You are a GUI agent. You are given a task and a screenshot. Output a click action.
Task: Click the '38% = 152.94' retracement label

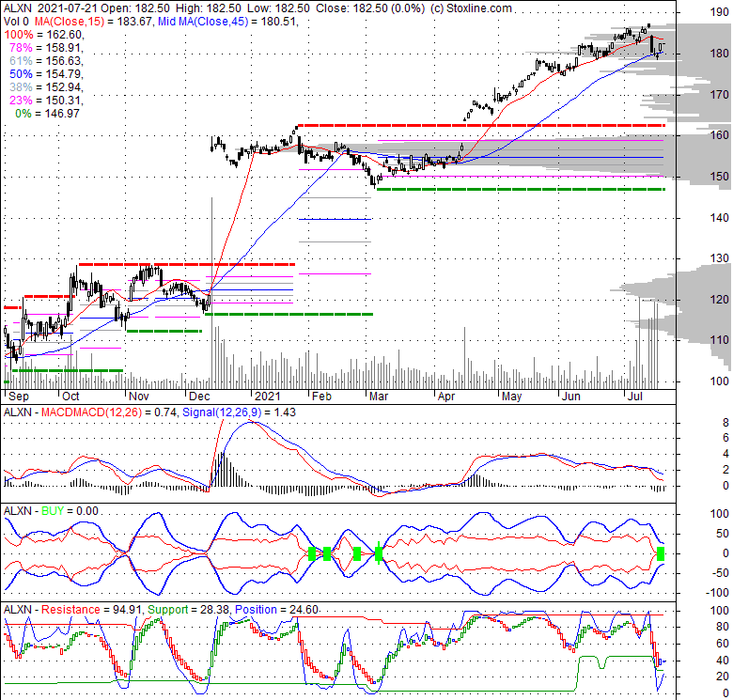pyautogui.click(x=46, y=87)
